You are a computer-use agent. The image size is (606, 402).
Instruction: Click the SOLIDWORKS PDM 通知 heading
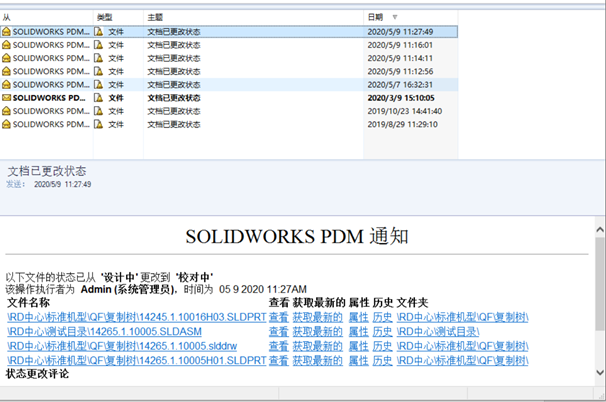pos(297,237)
